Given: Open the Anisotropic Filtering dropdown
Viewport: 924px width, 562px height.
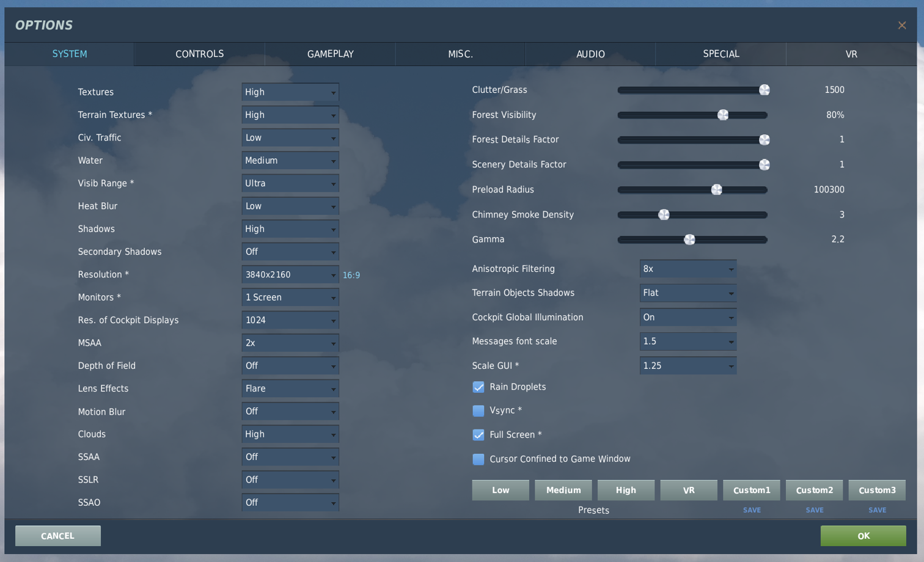Looking at the screenshot, I should [688, 269].
